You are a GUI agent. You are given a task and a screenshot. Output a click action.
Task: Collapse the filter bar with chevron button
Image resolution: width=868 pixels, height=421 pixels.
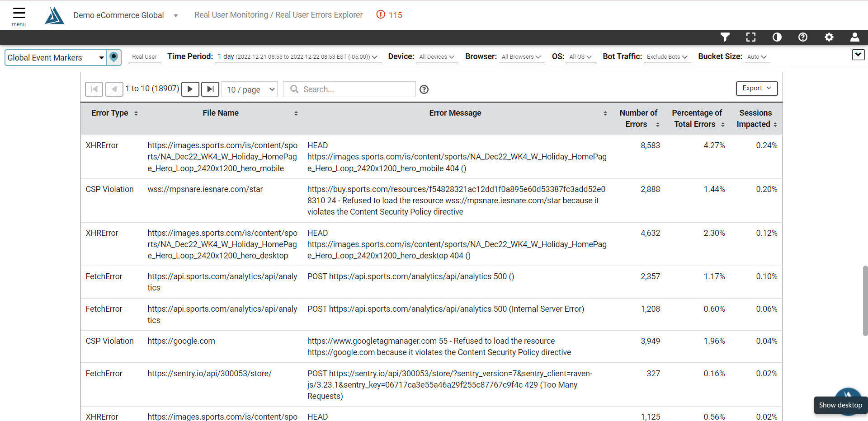[858, 55]
